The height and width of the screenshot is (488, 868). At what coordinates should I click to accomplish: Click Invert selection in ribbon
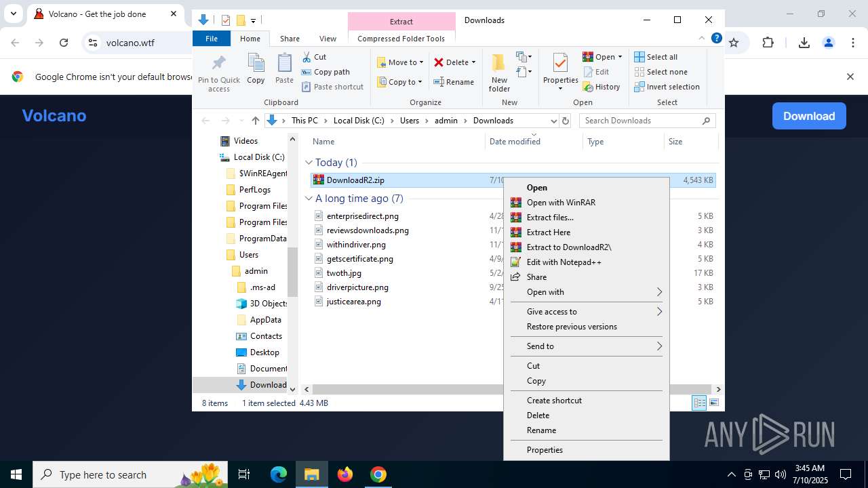[x=667, y=87]
